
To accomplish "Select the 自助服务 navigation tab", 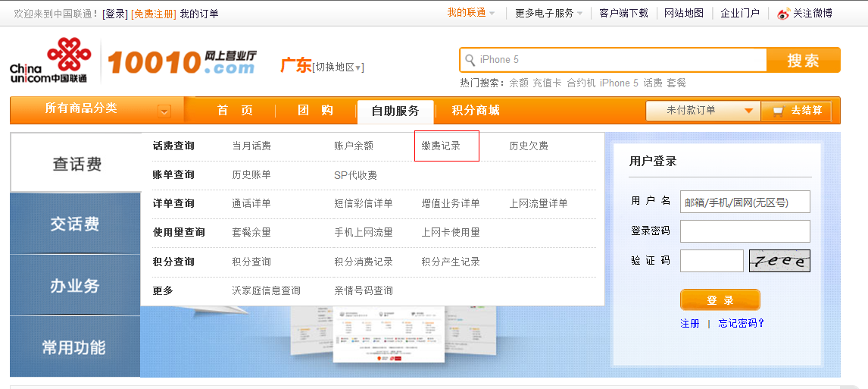I will pos(395,111).
